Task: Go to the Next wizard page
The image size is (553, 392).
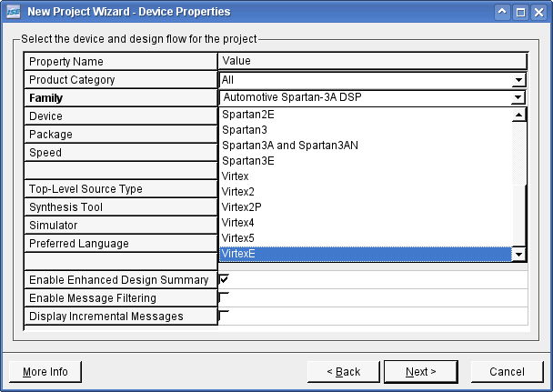Action: (x=420, y=372)
